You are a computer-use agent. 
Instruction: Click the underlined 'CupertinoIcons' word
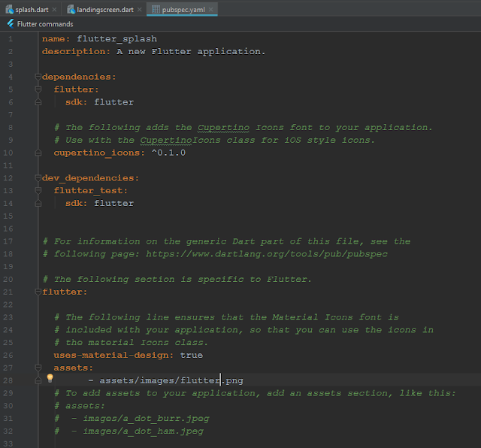(x=180, y=141)
